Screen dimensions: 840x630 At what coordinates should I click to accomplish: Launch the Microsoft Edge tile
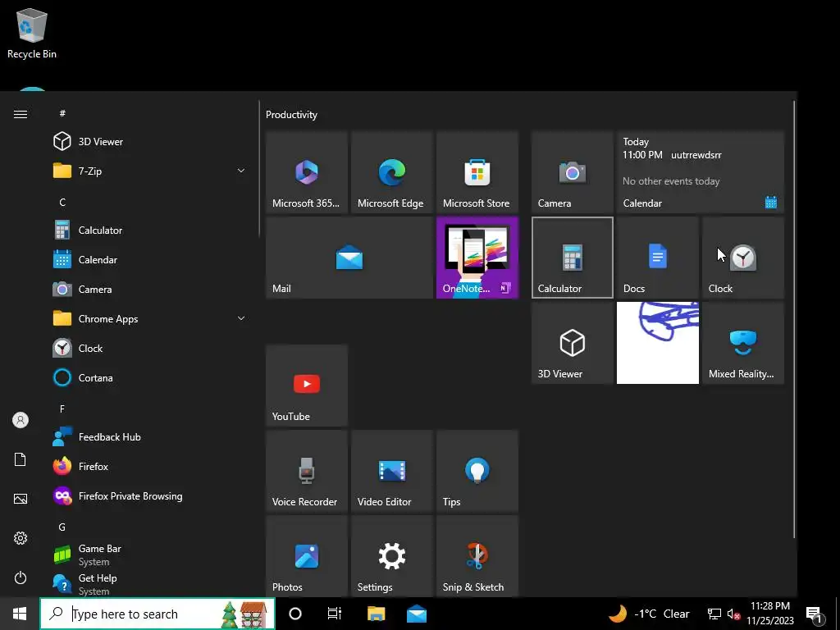point(391,172)
